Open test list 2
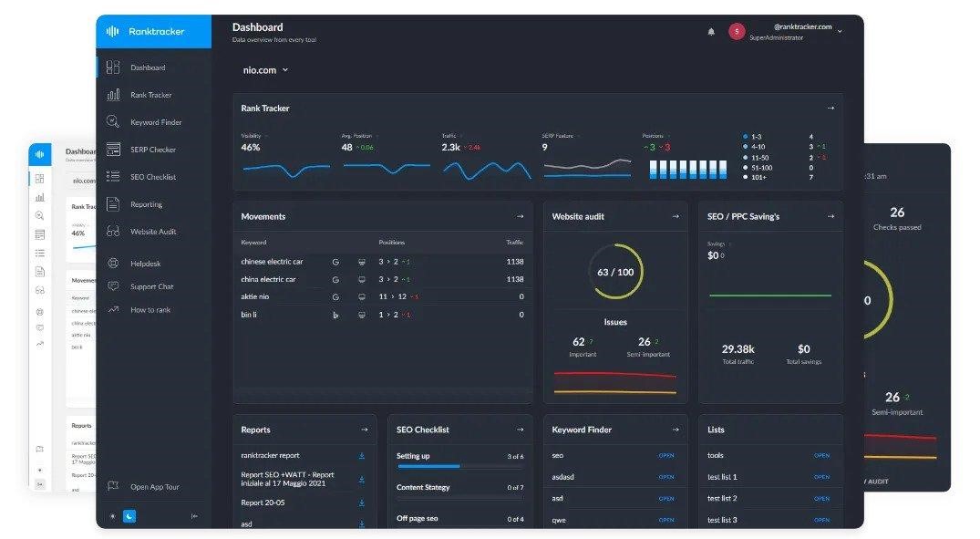This screenshot has width=980, height=539. [822, 499]
